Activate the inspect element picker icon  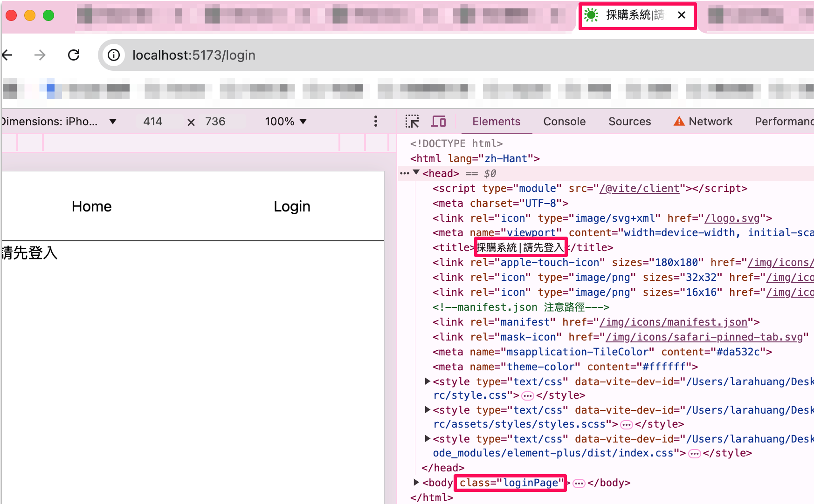[x=412, y=122]
